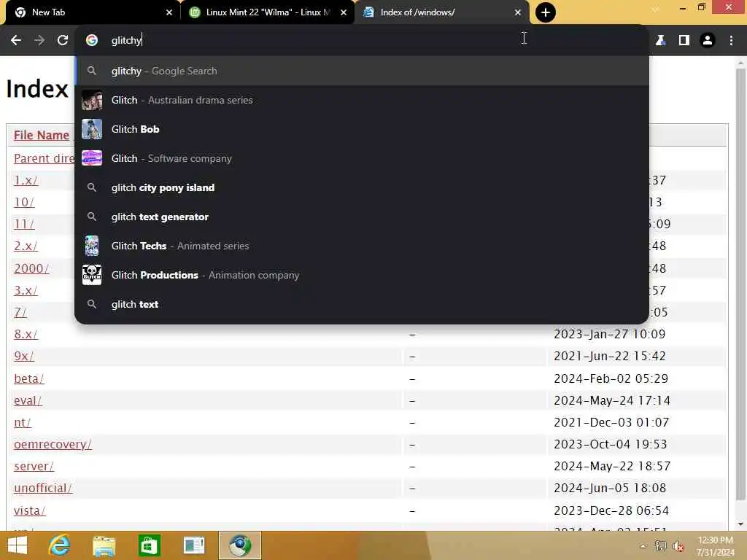The width and height of the screenshot is (747, 560).
Task: Pick the Glitch Bob suggestion
Action: click(x=362, y=129)
